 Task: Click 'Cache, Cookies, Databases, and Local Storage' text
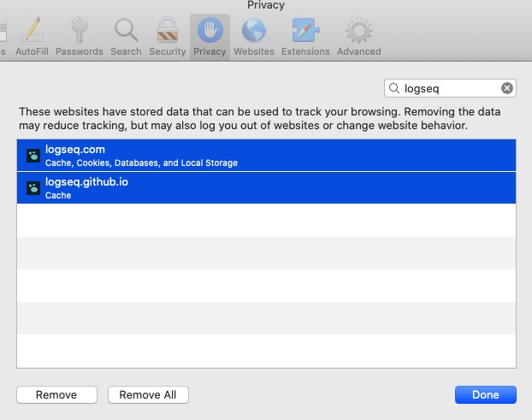coord(141,163)
